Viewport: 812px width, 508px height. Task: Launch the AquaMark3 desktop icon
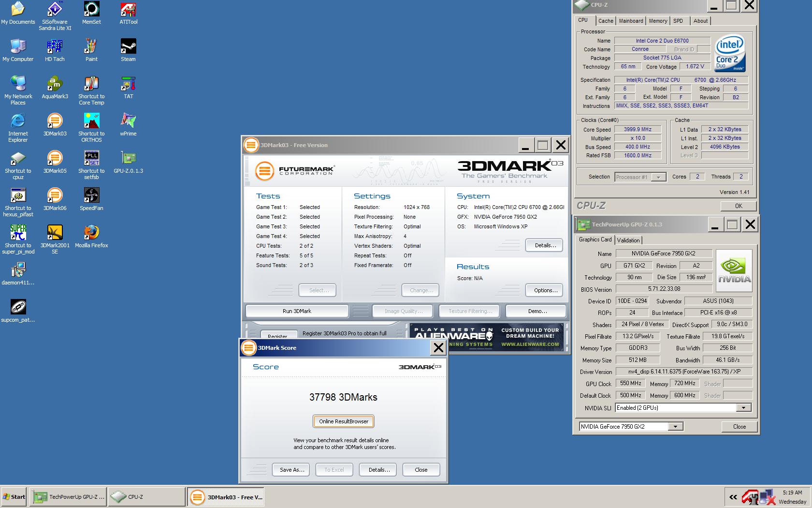(55, 88)
